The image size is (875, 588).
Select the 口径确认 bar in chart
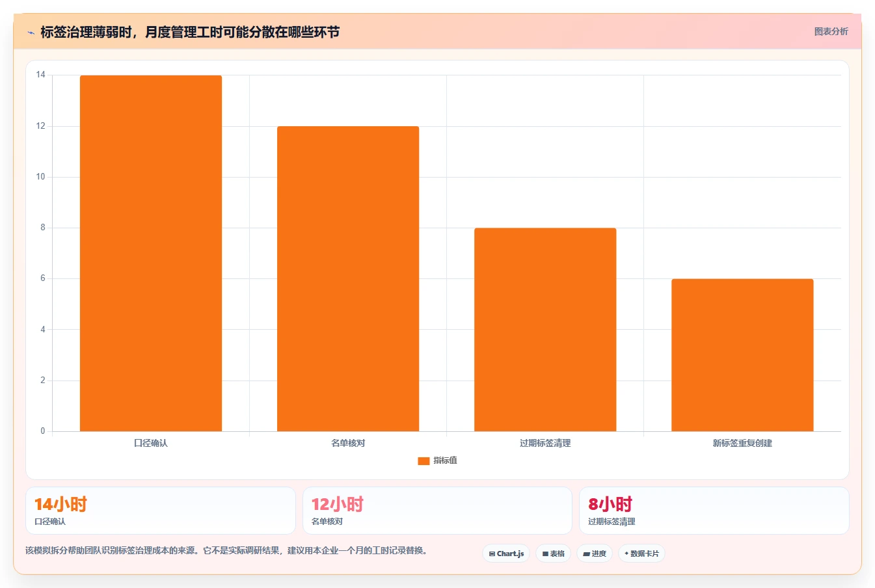coord(151,253)
